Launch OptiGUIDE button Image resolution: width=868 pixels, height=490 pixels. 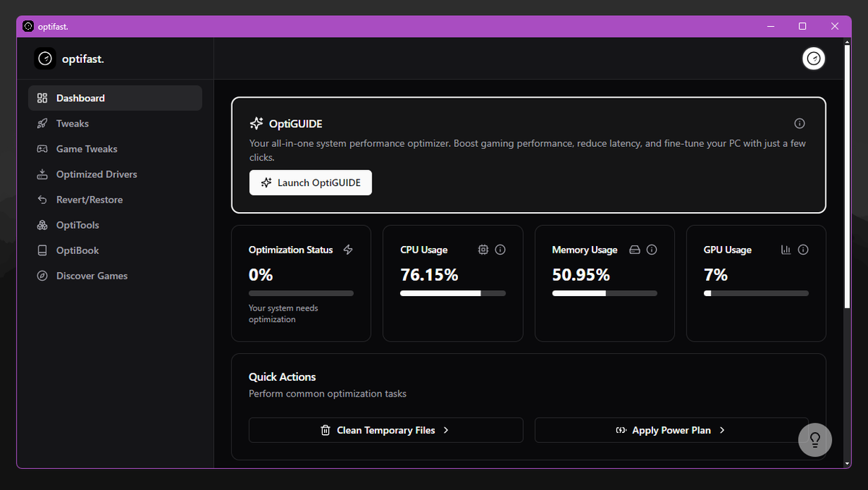coord(310,183)
